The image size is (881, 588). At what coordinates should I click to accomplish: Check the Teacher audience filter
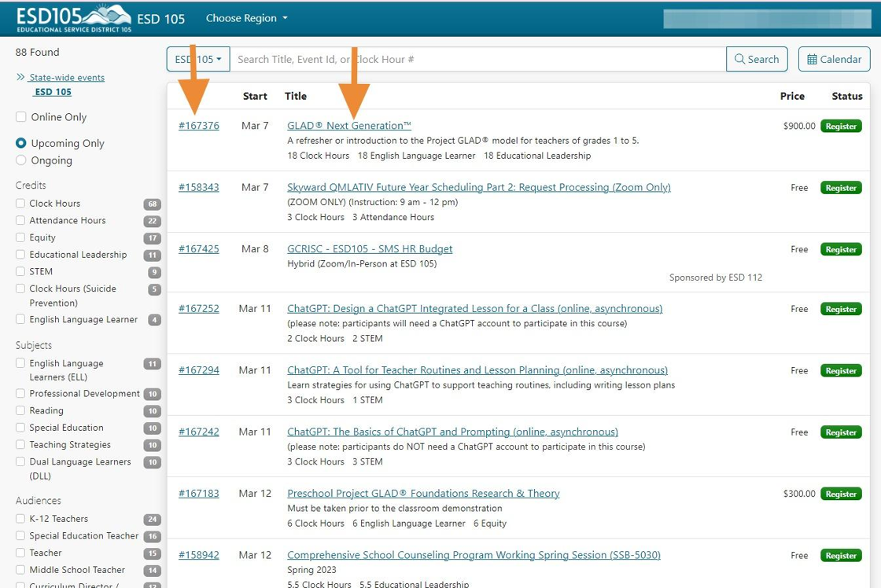[20, 553]
